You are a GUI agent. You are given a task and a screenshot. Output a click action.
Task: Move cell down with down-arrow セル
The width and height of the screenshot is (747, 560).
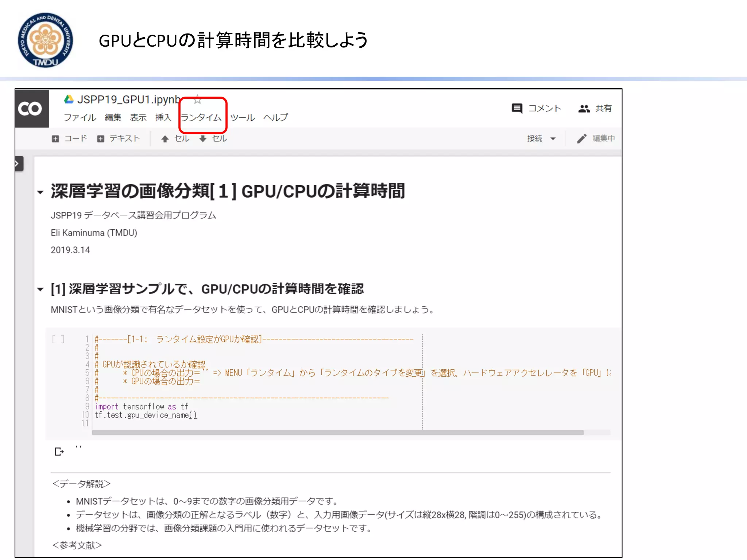pyautogui.click(x=213, y=139)
